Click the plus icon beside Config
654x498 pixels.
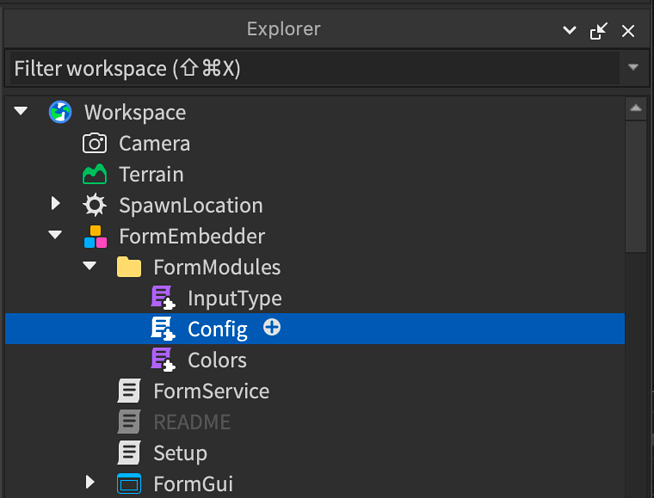coord(272,327)
